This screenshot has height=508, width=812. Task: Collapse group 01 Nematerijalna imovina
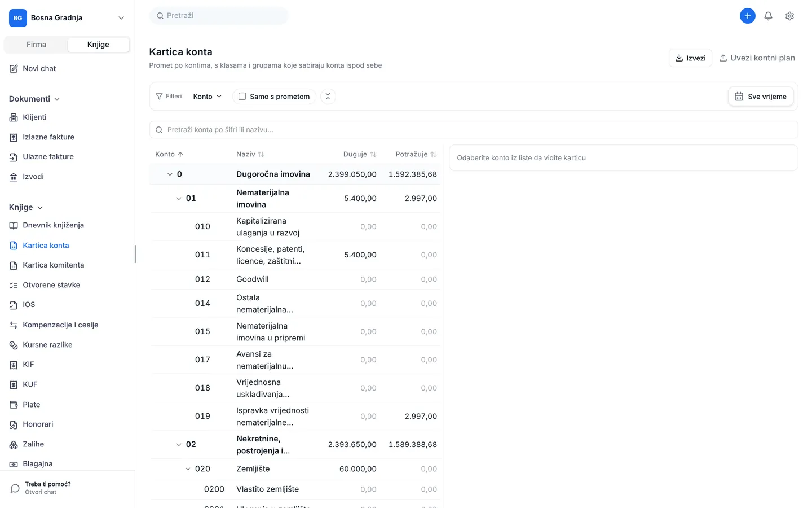click(179, 199)
